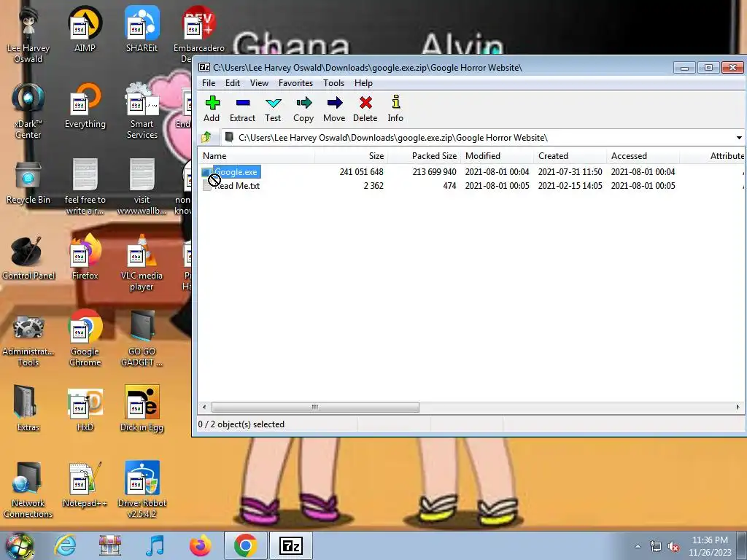Click the red Delete toolbar button

click(365, 109)
